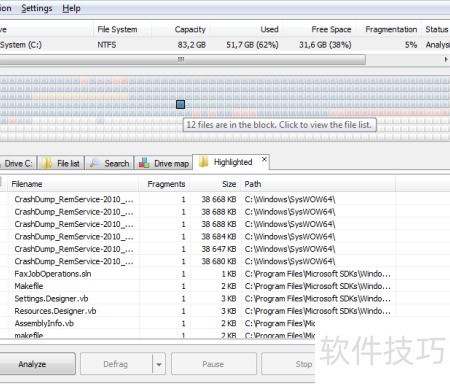Switch to the Drive C: tab
This screenshot has height=384, width=450.
[17, 163]
